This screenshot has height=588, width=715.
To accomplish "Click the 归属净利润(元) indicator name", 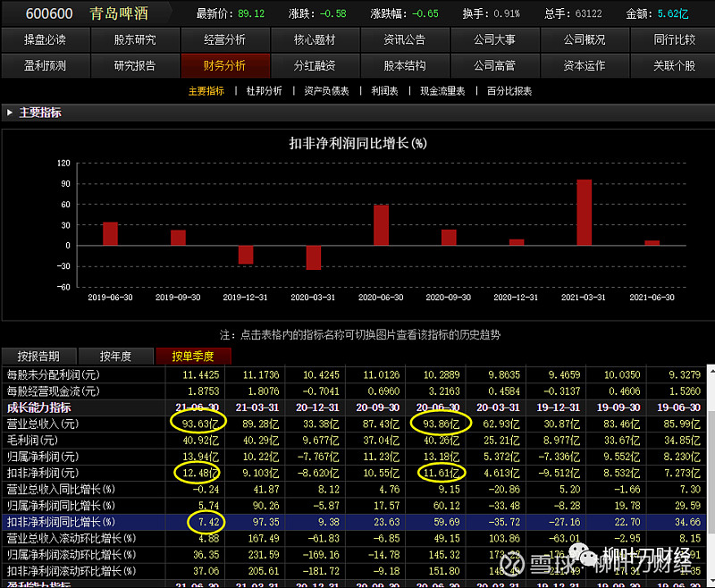I will pyautogui.click(x=42, y=457).
